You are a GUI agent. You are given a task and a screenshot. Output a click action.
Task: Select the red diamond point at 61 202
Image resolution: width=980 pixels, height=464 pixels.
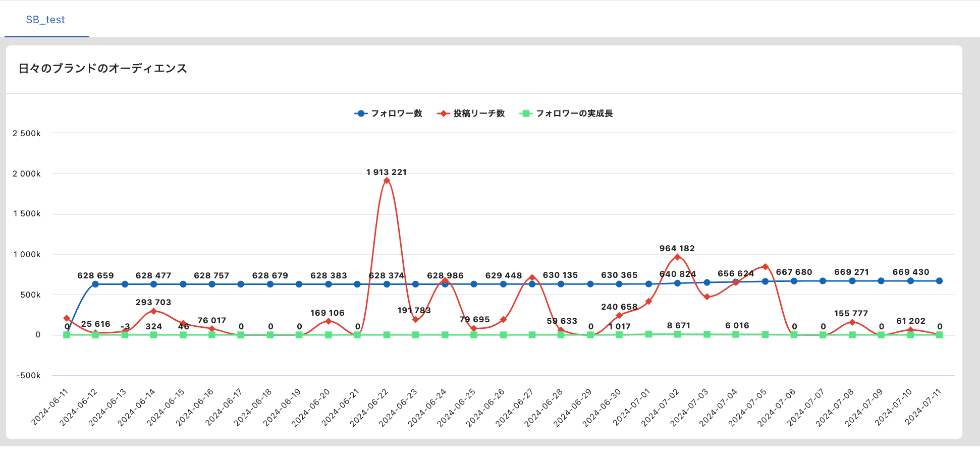(910, 330)
